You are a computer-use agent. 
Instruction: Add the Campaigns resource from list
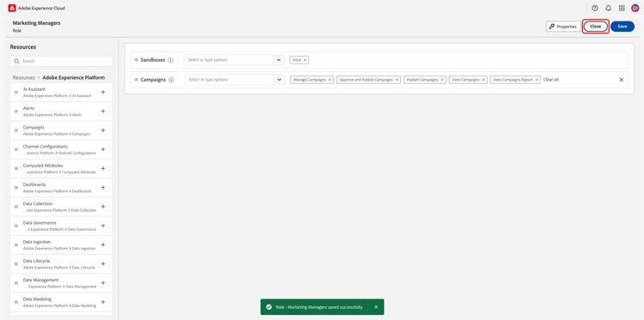pos(103,130)
